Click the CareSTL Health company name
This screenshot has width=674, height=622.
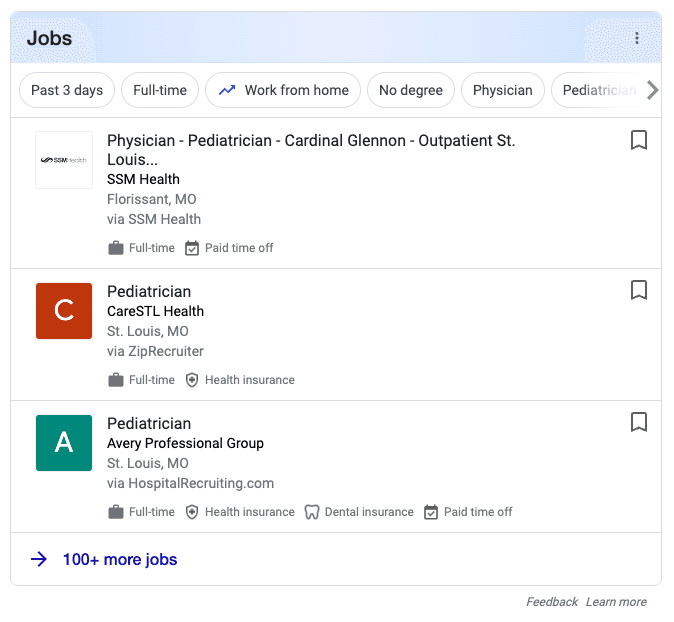[x=155, y=311]
